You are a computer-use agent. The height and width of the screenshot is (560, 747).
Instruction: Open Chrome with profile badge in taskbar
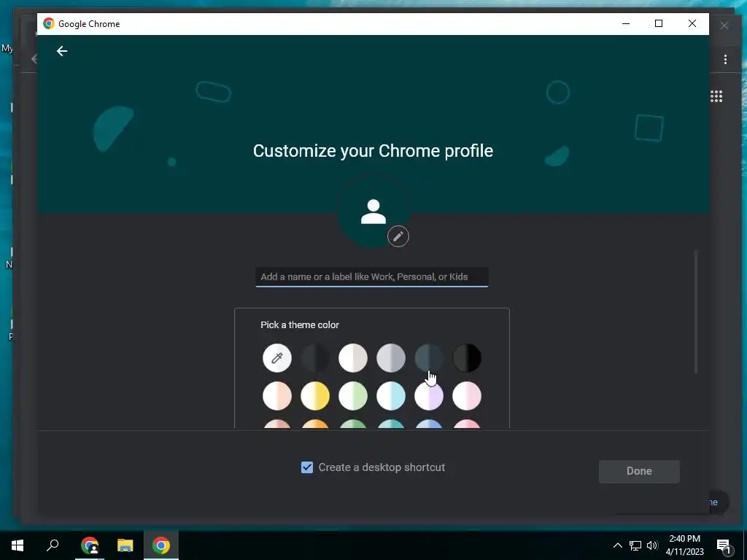[x=90, y=545]
